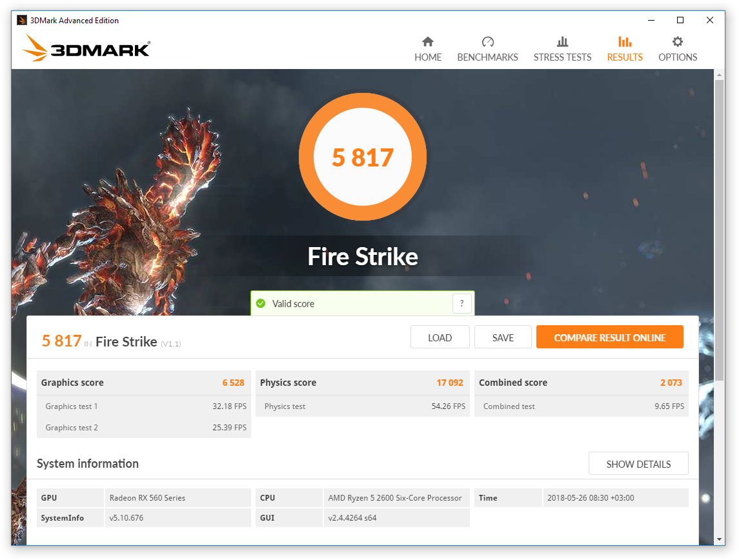The height and width of the screenshot is (560, 739).
Task: Click the 3DMark logo in header
Action: pos(86,48)
